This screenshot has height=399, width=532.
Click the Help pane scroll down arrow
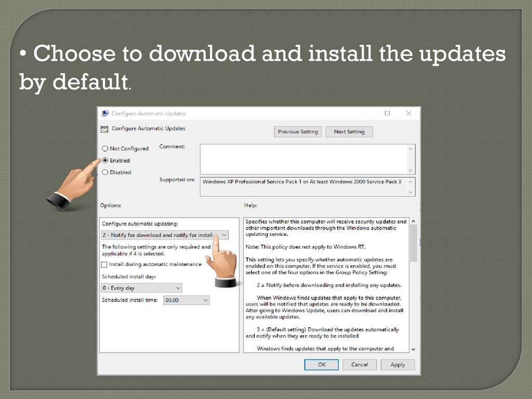click(413, 349)
